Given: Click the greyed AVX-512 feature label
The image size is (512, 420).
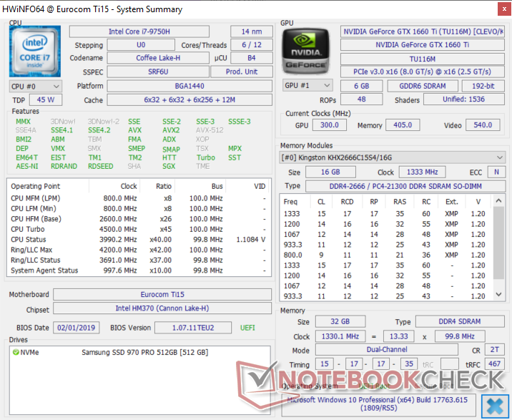Looking at the screenshot, I should 210,130.
